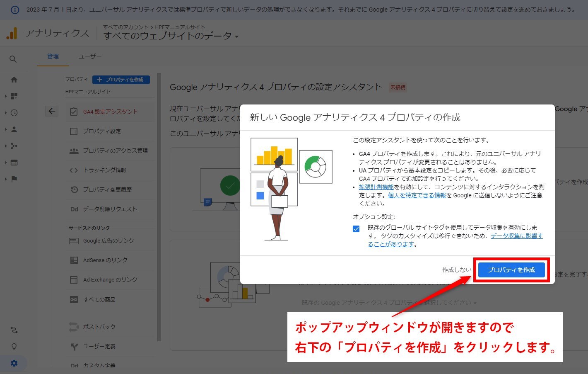Click the blue プロパティを作成 dialog button
This screenshot has height=374, width=588.
(x=511, y=270)
